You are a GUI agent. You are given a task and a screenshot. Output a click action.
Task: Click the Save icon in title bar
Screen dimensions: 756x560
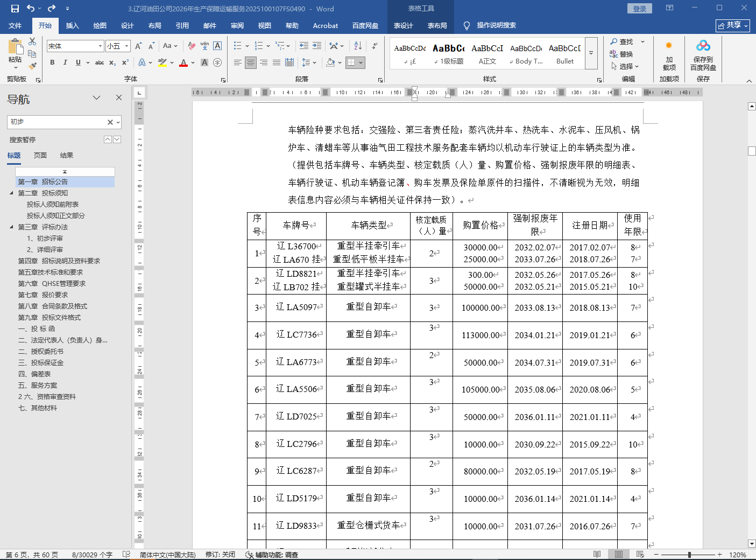coord(15,9)
